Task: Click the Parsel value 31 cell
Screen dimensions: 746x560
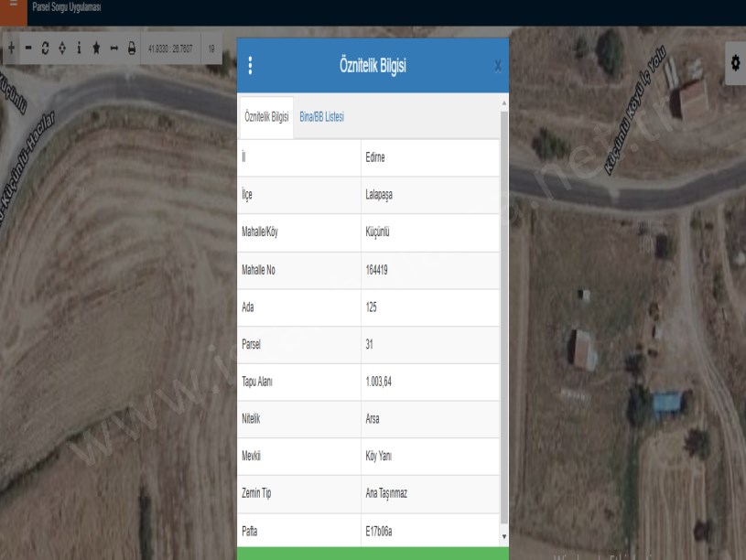Action: pos(430,345)
